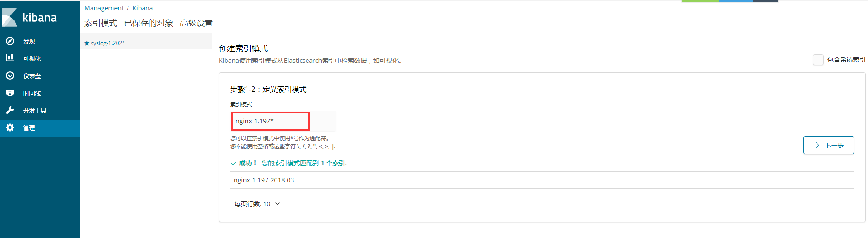Viewport: 868px width, 238px height.
Task: Open Dev Tools via the wrench icon
Action: click(x=10, y=110)
